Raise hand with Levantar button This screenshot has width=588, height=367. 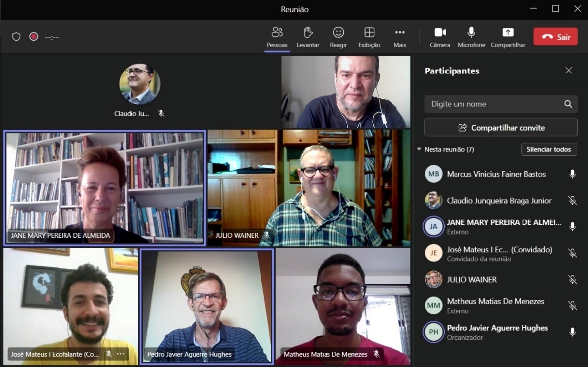click(308, 37)
